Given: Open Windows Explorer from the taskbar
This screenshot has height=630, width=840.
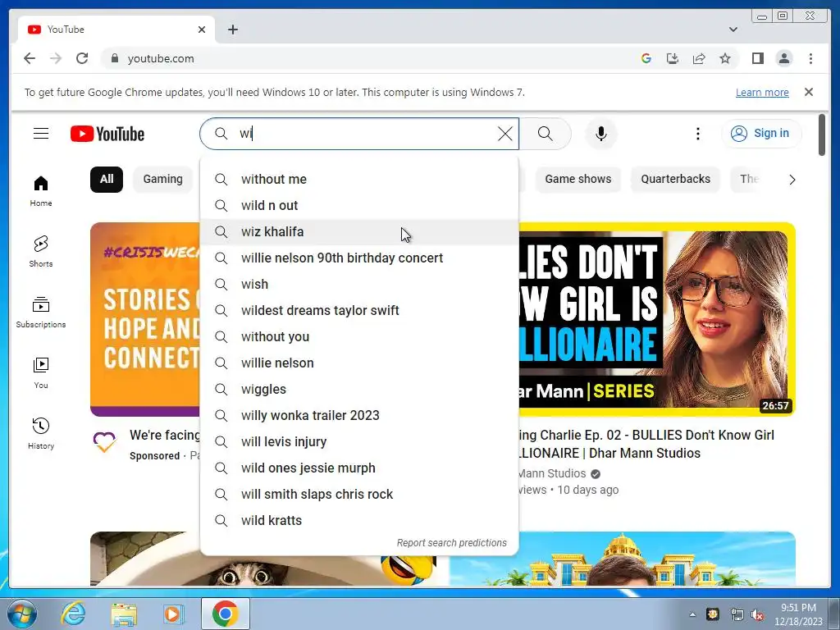Looking at the screenshot, I should click(x=124, y=614).
